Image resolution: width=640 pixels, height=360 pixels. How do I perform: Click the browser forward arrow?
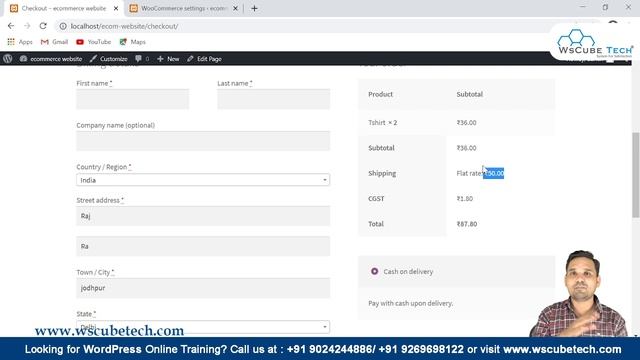(27, 26)
